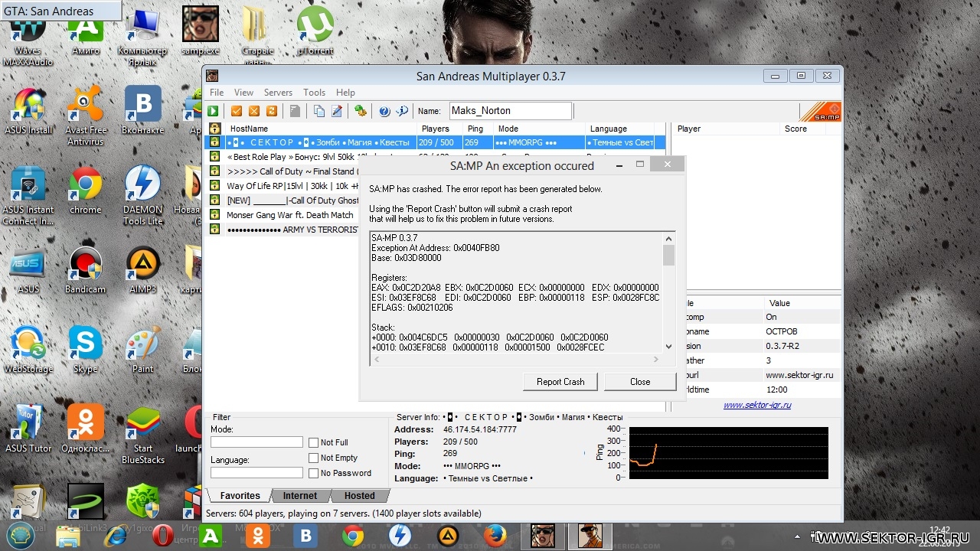Open the Help menu
Image resolution: width=980 pixels, height=551 pixels.
345,92
